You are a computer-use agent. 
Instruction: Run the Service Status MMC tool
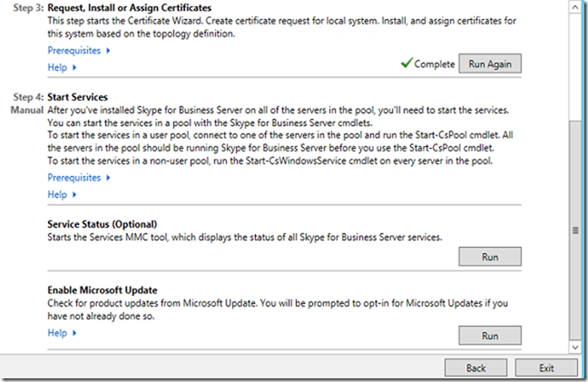click(x=490, y=257)
